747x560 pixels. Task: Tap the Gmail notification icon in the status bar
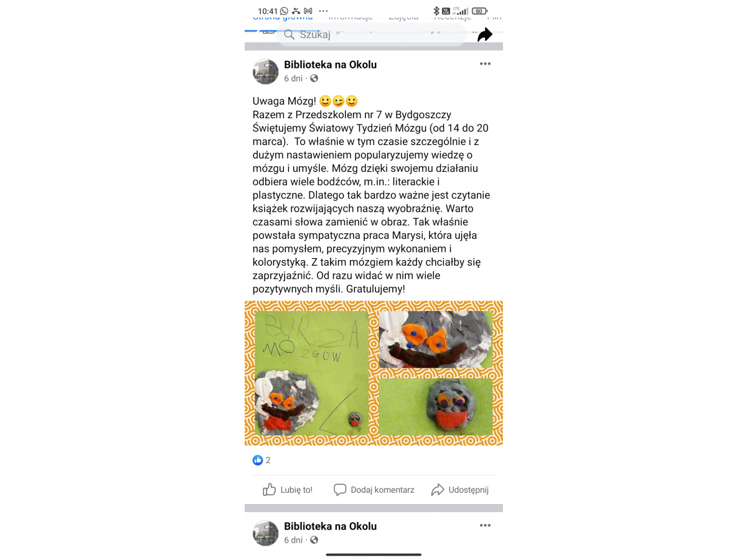pos(308,11)
